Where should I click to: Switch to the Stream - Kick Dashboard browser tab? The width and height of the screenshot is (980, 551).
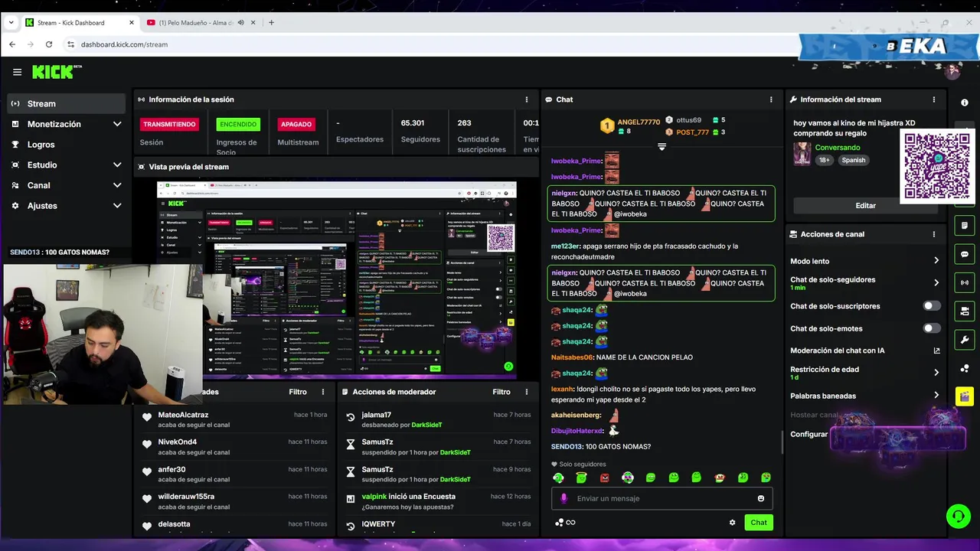click(x=80, y=22)
